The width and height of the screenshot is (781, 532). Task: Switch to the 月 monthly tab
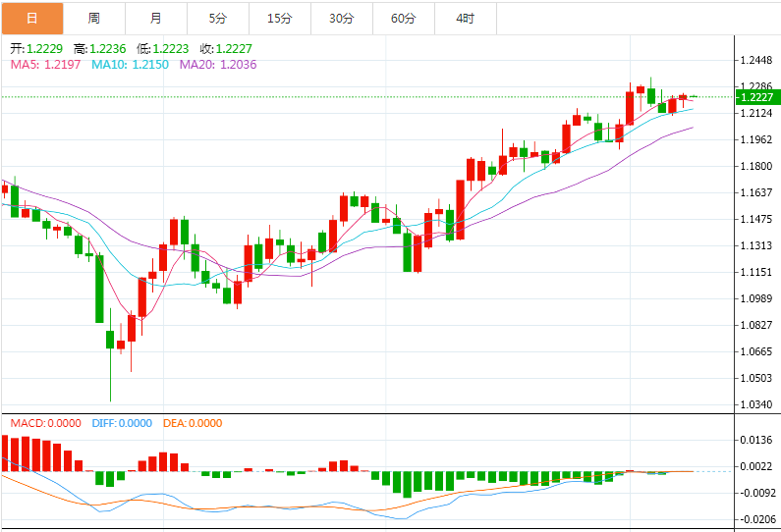tap(156, 19)
